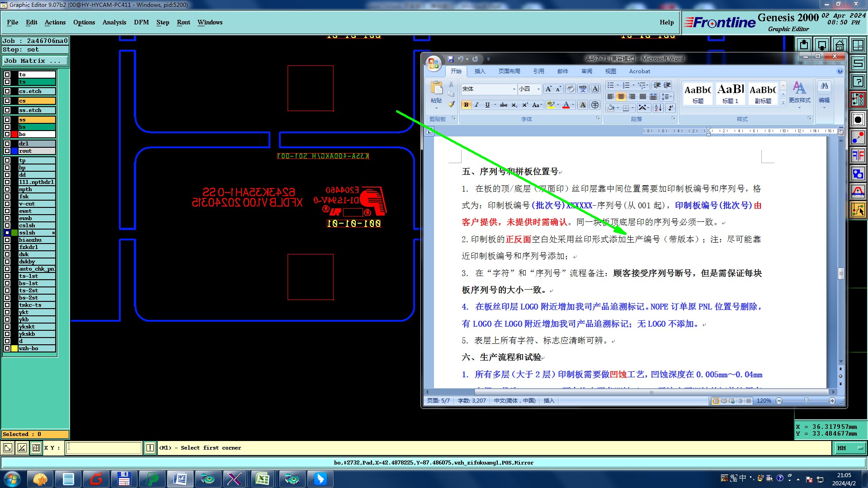This screenshot has width=868, height=488.
Task: Select the traffic-light netlist icon in Genesis sidebar
Action: tap(858, 100)
